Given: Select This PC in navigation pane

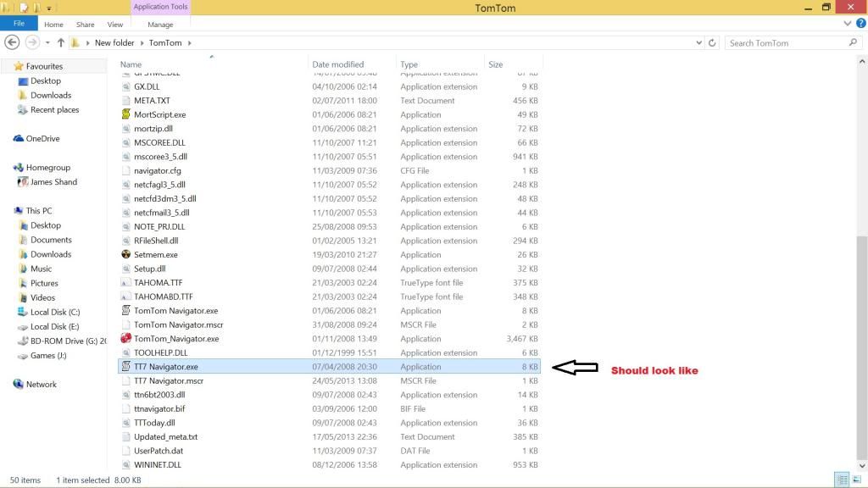Looking at the screenshot, I should click(39, 211).
